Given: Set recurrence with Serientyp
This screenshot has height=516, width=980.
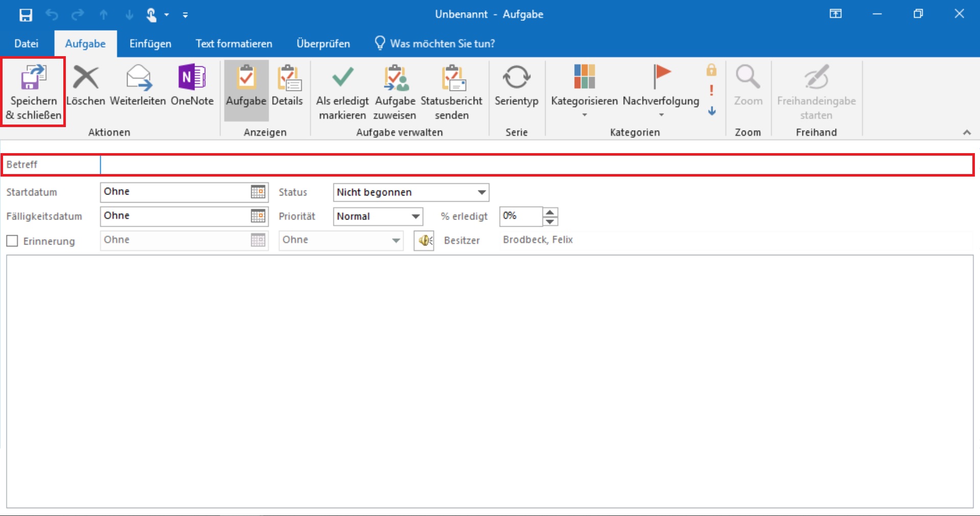Looking at the screenshot, I should pos(517,86).
